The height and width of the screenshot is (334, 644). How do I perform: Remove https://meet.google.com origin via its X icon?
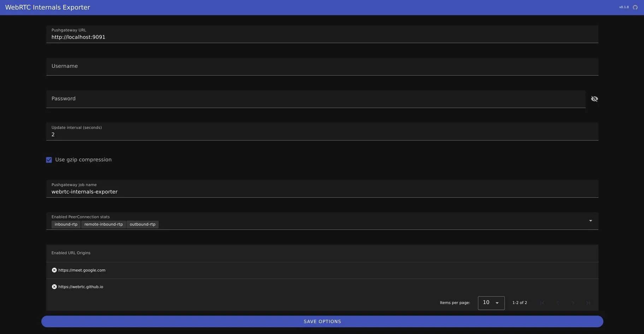[54, 270]
